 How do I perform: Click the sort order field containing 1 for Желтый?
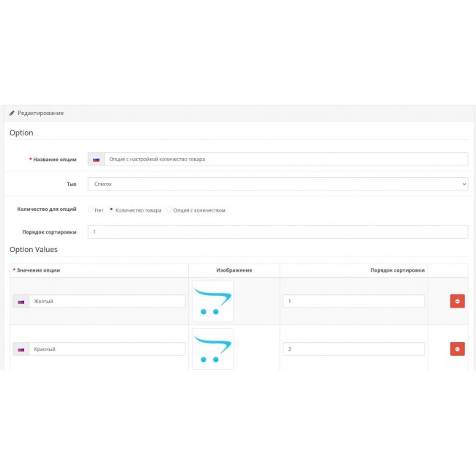coord(354,301)
